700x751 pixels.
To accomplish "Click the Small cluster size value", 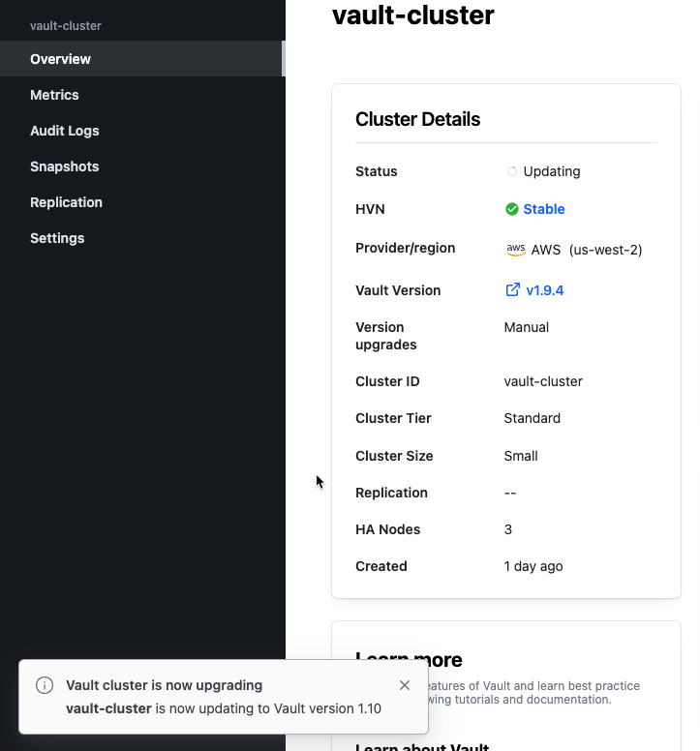I will point(521,456).
